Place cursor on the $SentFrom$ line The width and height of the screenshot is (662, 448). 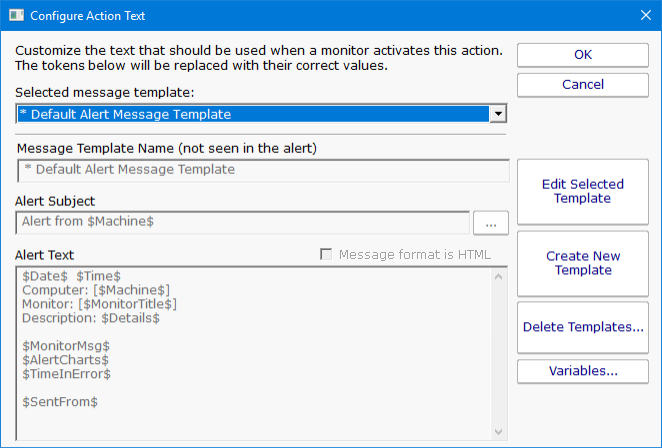60,401
